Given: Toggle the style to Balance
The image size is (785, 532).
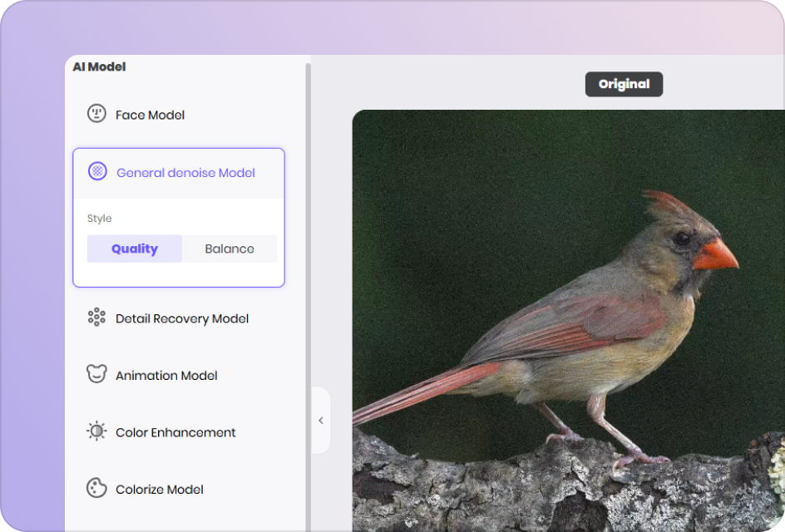Looking at the screenshot, I should tap(230, 249).
